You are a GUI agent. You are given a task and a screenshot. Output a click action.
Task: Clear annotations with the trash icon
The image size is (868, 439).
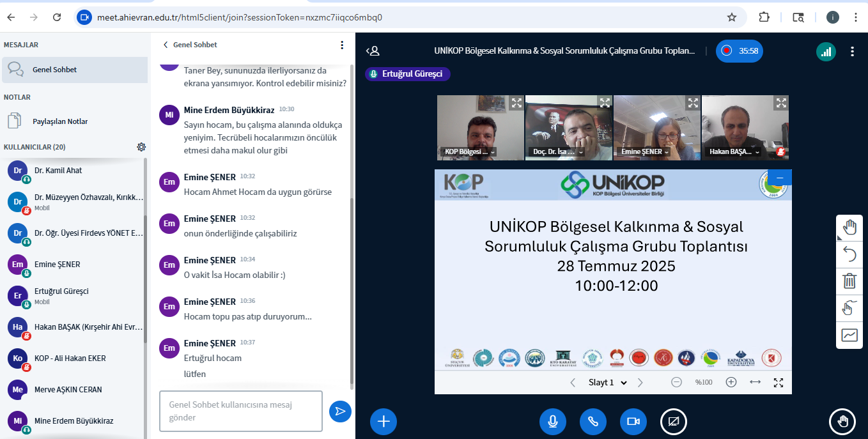(849, 281)
